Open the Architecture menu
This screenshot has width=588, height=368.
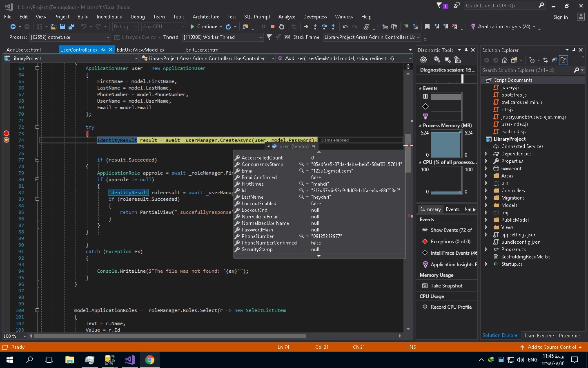click(x=206, y=17)
